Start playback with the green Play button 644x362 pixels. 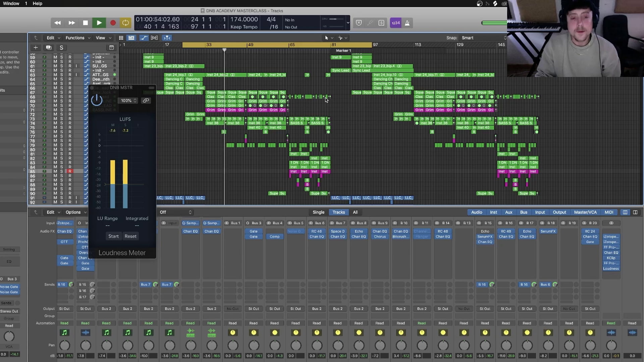pos(99,23)
